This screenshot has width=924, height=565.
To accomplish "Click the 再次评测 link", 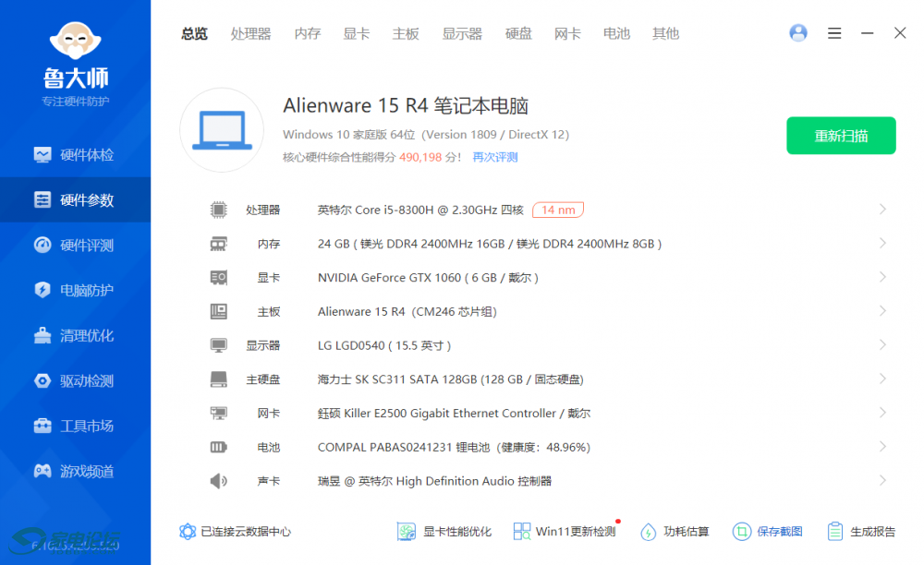I will click(495, 157).
